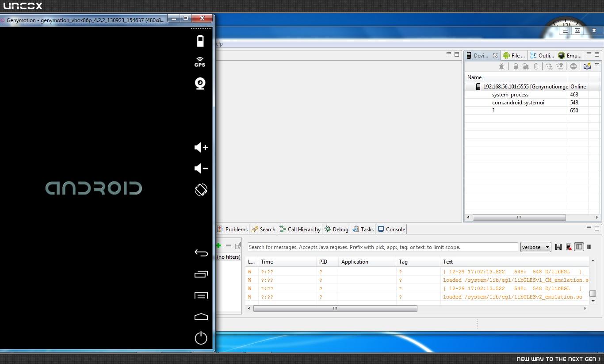The image size is (604, 364).
Task: Open the Tasks tab
Action: click(363, 229)
